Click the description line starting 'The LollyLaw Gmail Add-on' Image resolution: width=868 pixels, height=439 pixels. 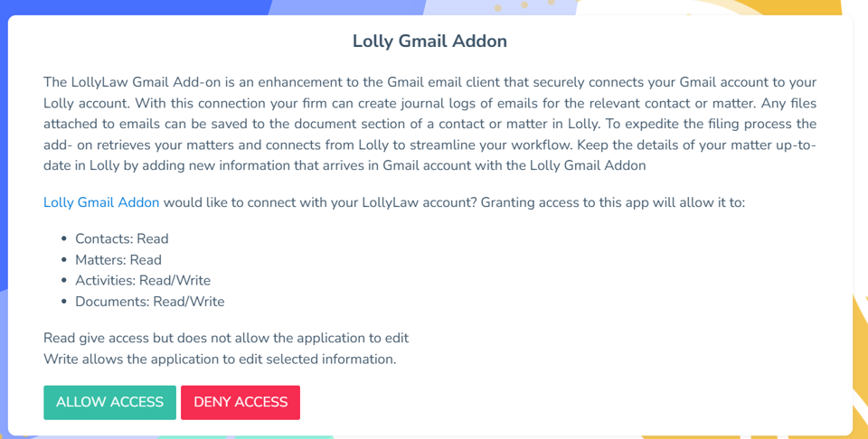coord(430,82)
